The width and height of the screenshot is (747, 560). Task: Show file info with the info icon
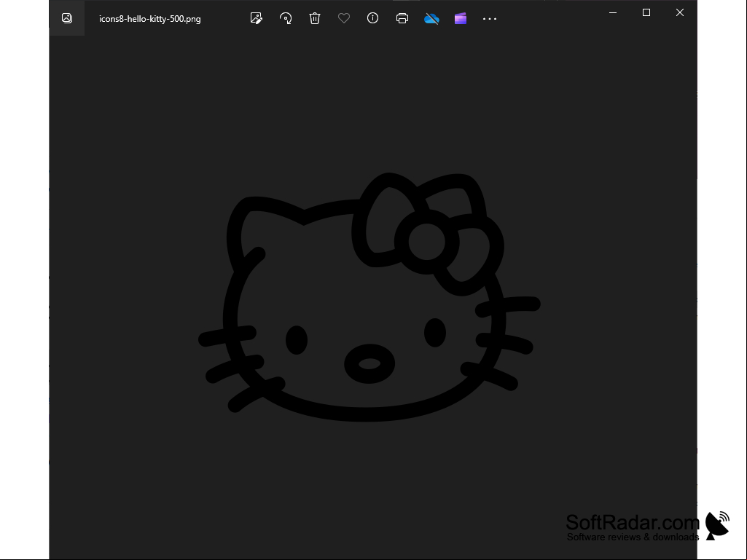372,18
